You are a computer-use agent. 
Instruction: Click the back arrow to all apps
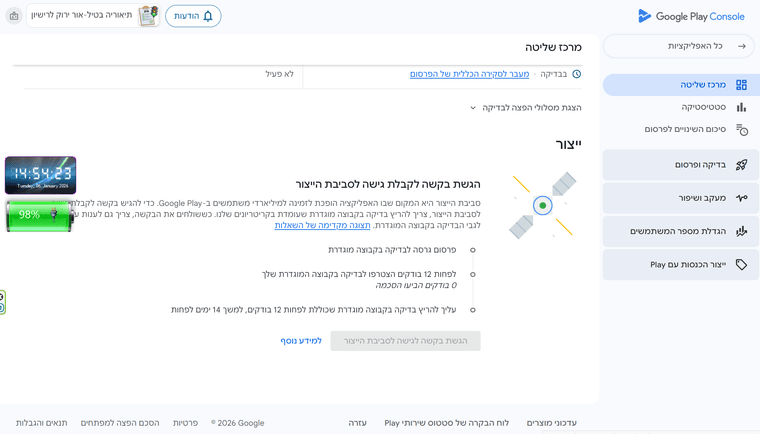[x=741, y=46]
